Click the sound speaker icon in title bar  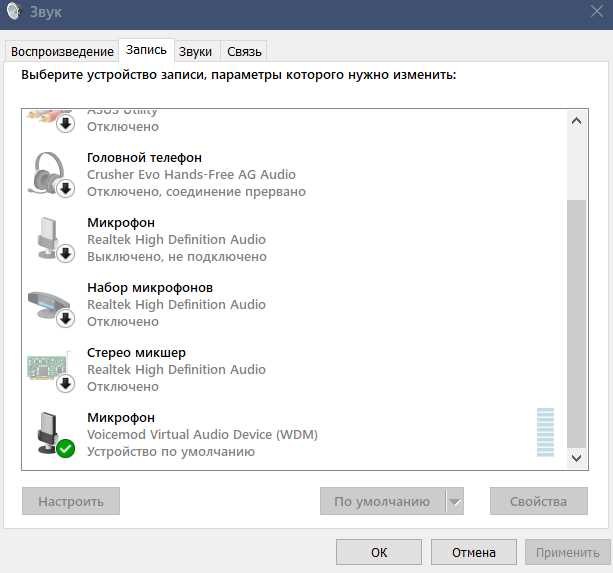coord(13,11)
